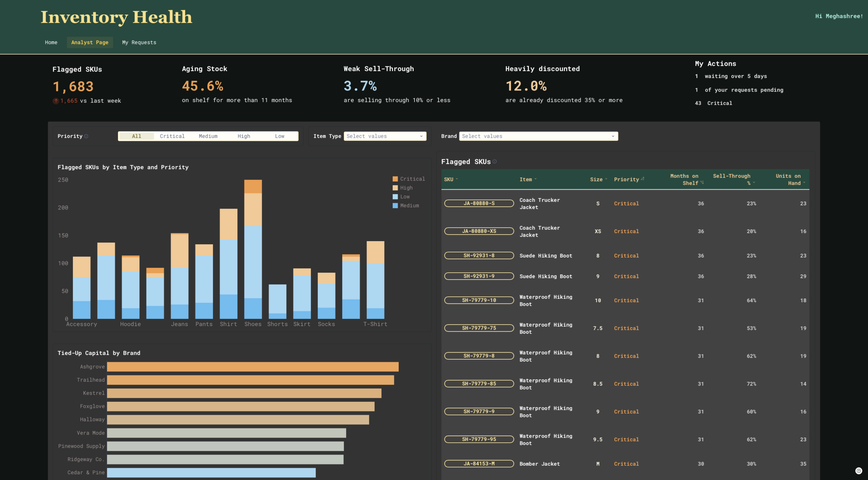Click the Cedar & Pine bar in brand chart
The image size is (868, 480).
[211, 473]
